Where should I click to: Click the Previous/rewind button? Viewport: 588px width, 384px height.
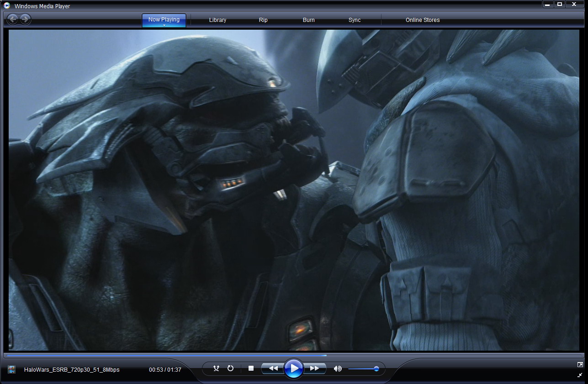tap(273, 368)
